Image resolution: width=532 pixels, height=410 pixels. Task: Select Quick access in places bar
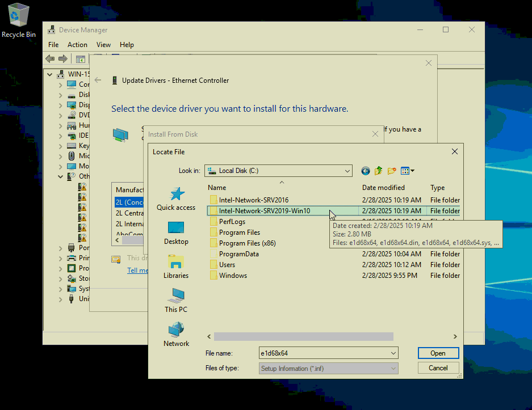176,199
